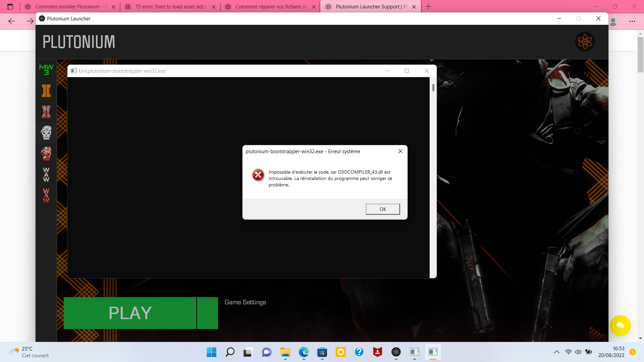Switch to 'Comment réparer vos fichiers' tab
The width and height of the screenshot is (644, 362).
coord(271,7)
